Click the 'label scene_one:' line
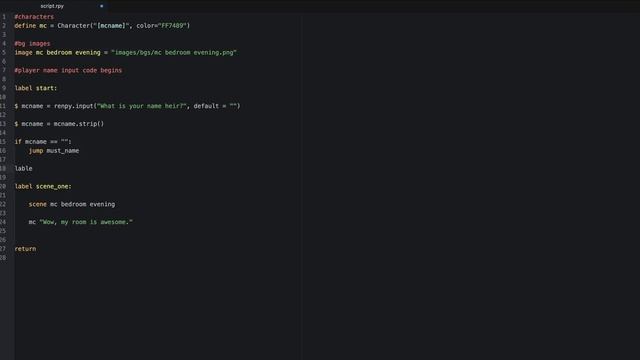The height and width of the screenshot is (360, 640). 43,187
